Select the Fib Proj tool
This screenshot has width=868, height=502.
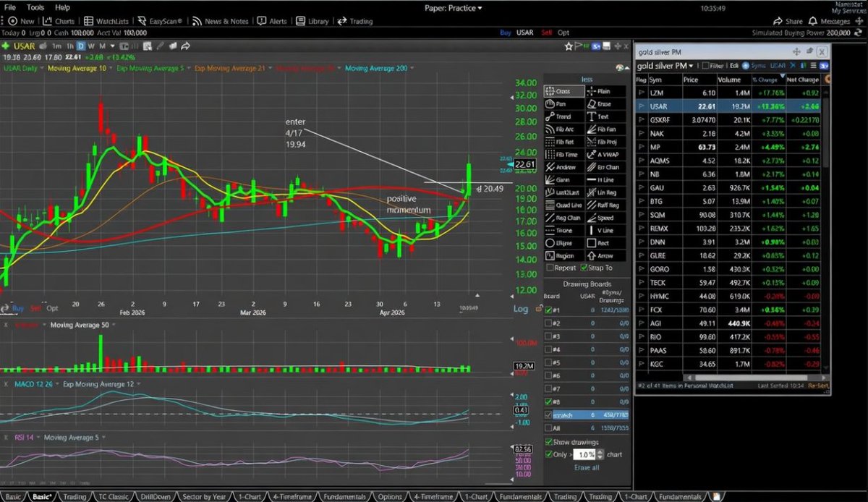coord(606,142)
